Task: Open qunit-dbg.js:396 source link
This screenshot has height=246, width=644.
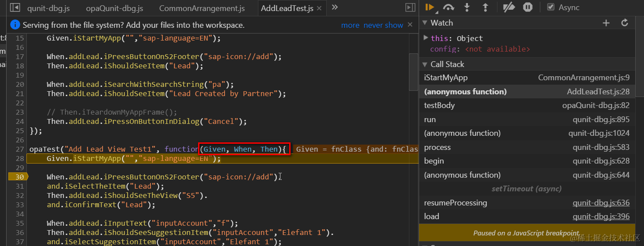Action: click(601, 216)
